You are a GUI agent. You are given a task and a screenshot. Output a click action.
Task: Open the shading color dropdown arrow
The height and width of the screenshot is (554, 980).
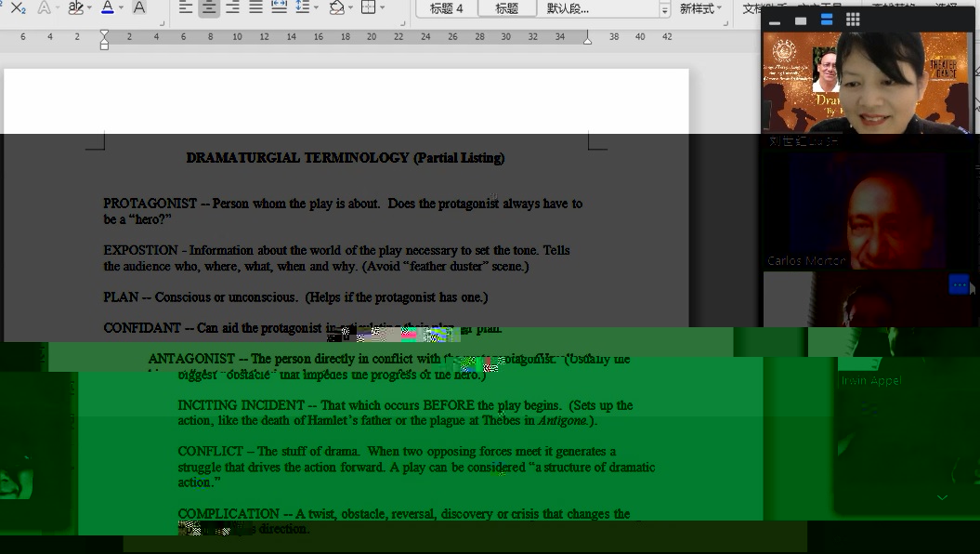(350, 7)
